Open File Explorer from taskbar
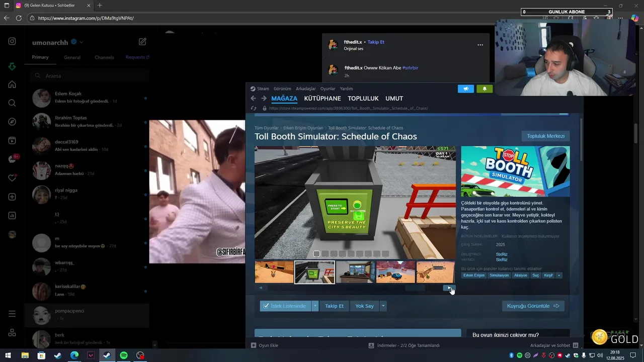644x362 pixels. (x=25, y=355)
